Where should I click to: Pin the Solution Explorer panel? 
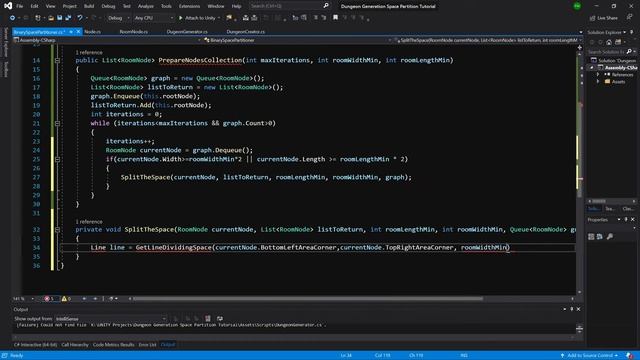coord(632,32)
